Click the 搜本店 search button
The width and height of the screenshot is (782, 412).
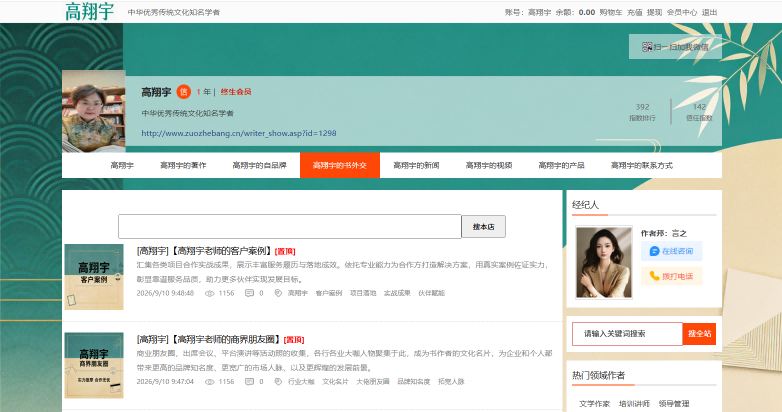483,226
